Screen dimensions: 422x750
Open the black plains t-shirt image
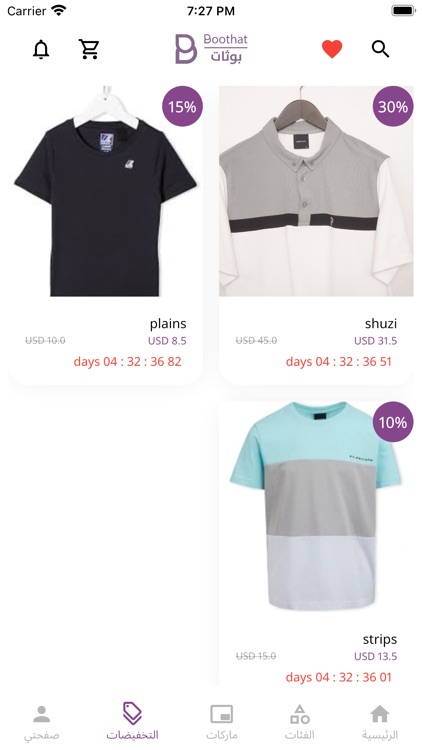[x=106, y=191]
